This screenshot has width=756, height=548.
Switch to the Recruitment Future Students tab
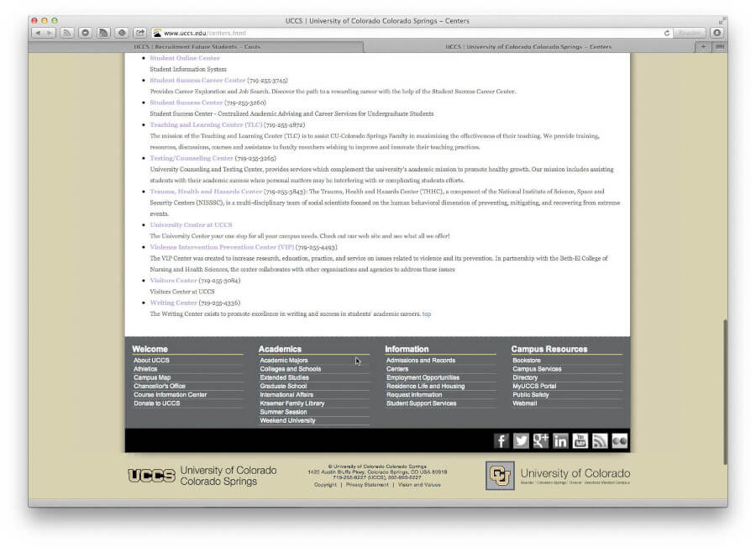[197, 47]
